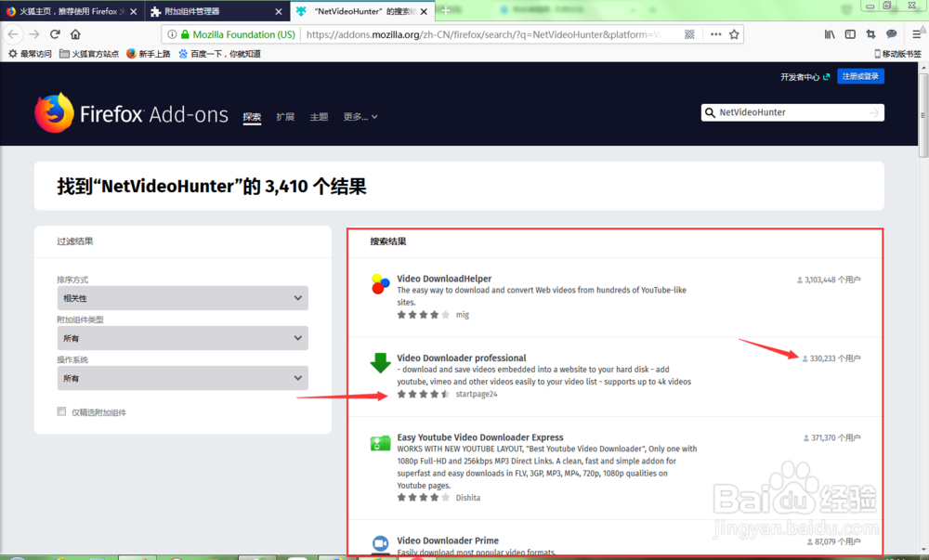Close the 附加组件管理器 tab
The width and height of the screenshot is (929, 560).
pyautogui.click(x=279, y=11)
